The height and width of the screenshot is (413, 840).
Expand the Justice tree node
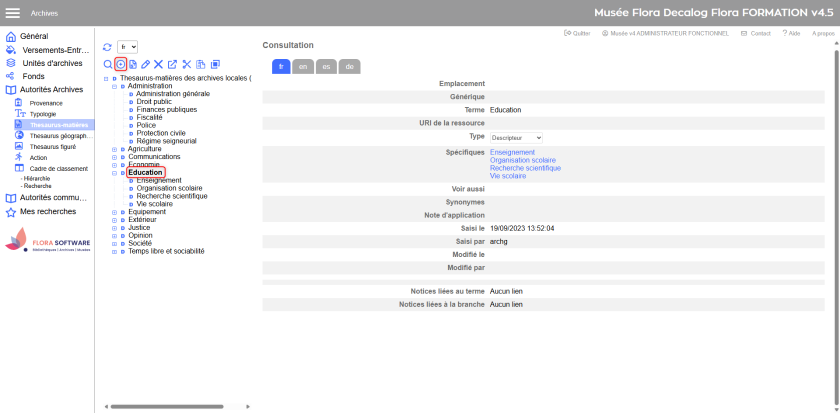pyautogui.click(x=115, y=227)
